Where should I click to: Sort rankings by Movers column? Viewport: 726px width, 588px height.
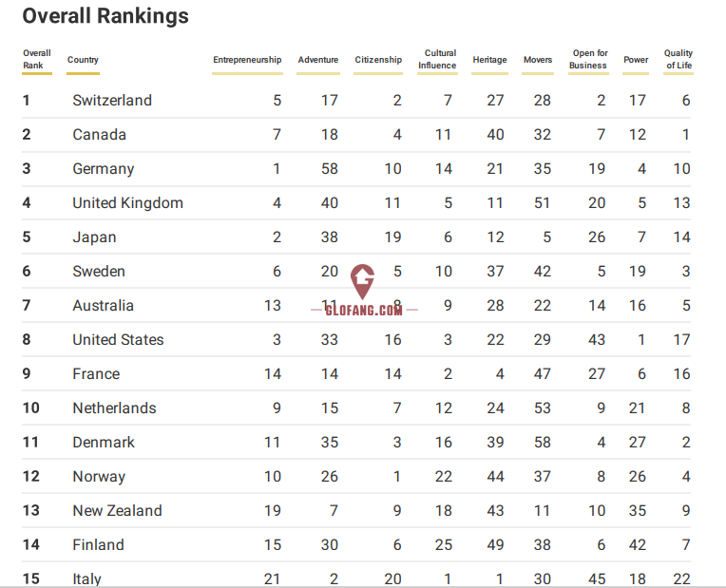click(537, 60)
